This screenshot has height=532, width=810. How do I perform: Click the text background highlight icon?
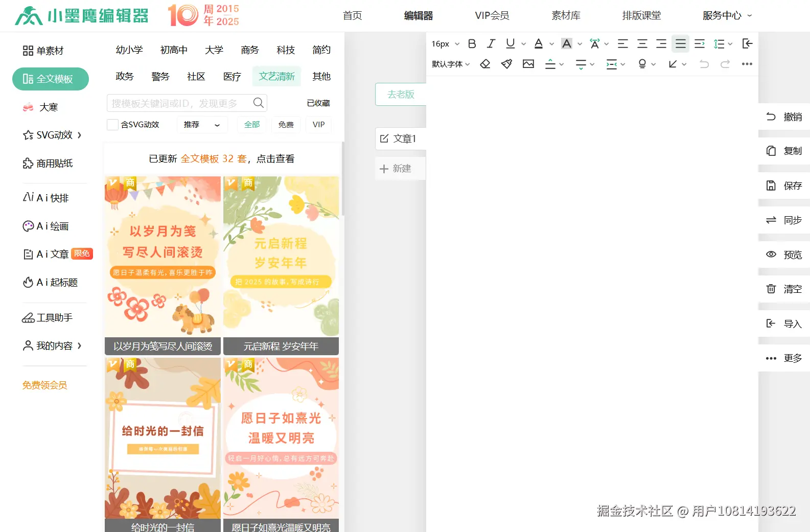(x=567, y=44)
